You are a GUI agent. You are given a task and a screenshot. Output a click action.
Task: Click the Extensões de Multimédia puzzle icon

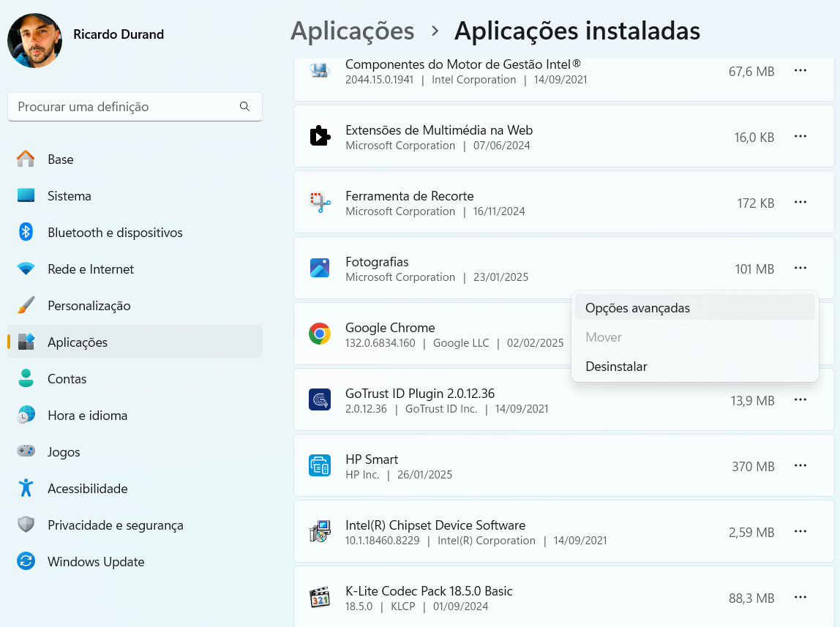tap(320, 137)
